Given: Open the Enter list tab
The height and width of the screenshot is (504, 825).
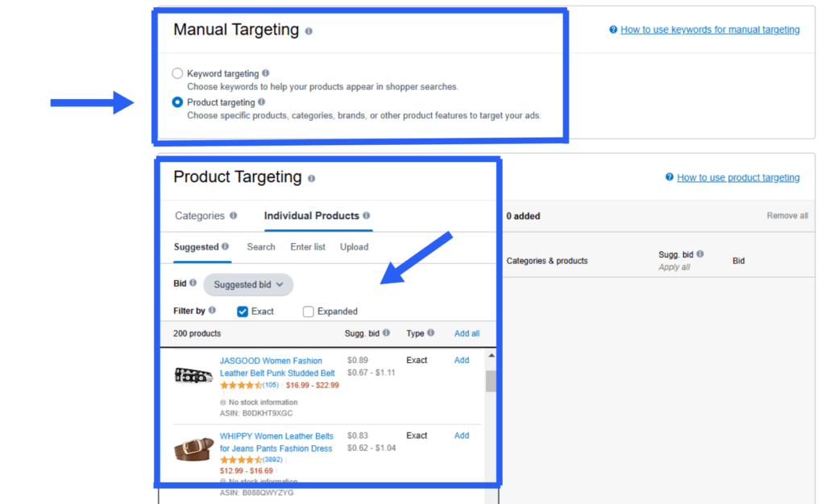Looking at the screenshot, I should point(308,247).
